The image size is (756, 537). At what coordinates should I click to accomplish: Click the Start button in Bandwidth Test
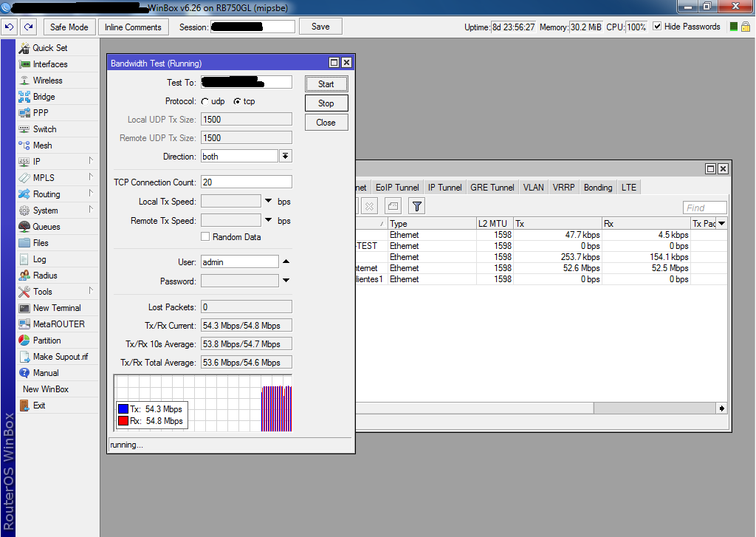coord(326,84)
